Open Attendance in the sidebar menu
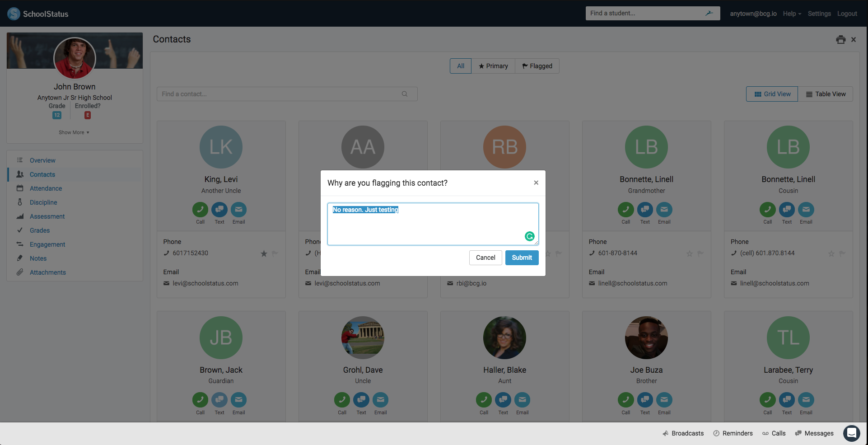 coord(46,188)
